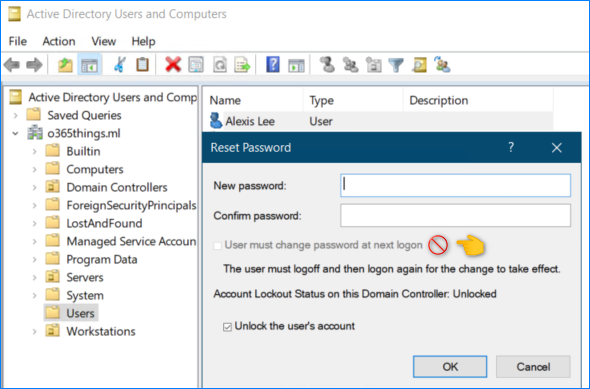
Task: Uncheck Unlock the user's account checkbox
Action: coord(227,327)
